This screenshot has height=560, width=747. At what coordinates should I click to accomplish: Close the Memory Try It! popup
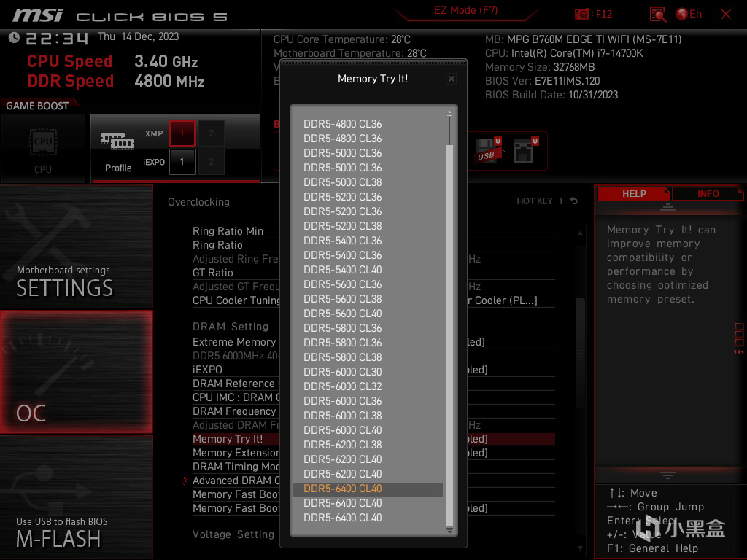click(x=451, y=79)
